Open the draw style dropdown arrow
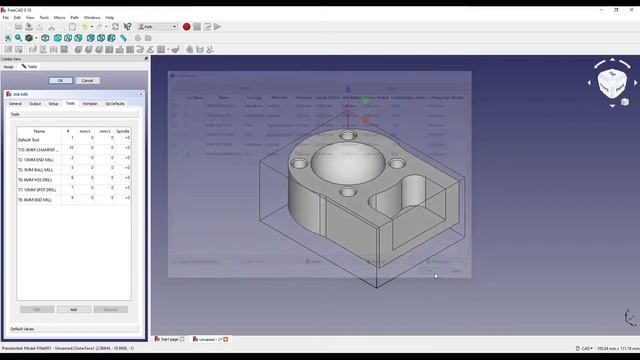This screenshot has height=360, width=640. [x=36, y=38]
